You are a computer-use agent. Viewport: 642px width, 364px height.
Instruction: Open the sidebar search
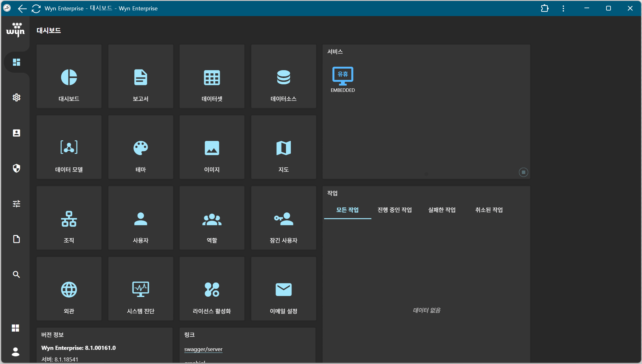16,274
